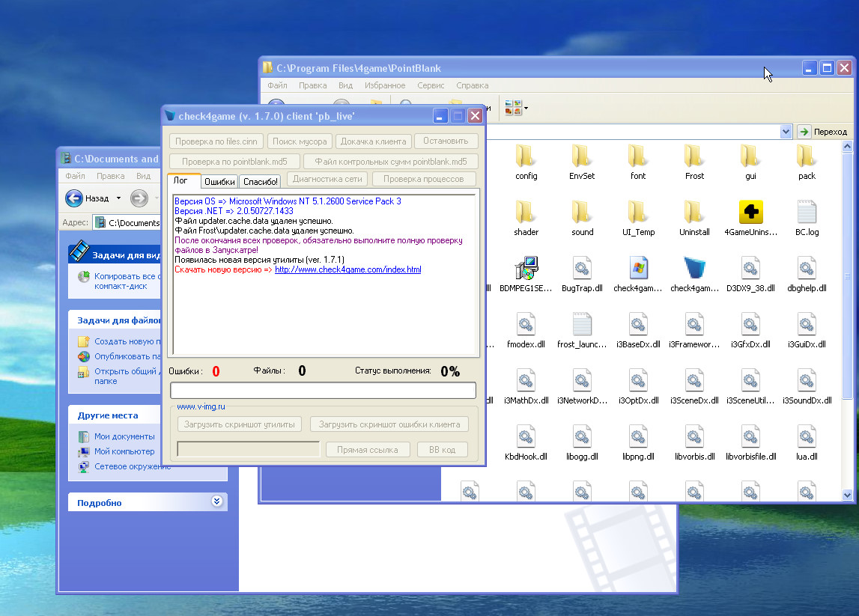Select lua.dll file
Image resolution: width=859 pixels, height=616 pixels.
tap(807, 442)
